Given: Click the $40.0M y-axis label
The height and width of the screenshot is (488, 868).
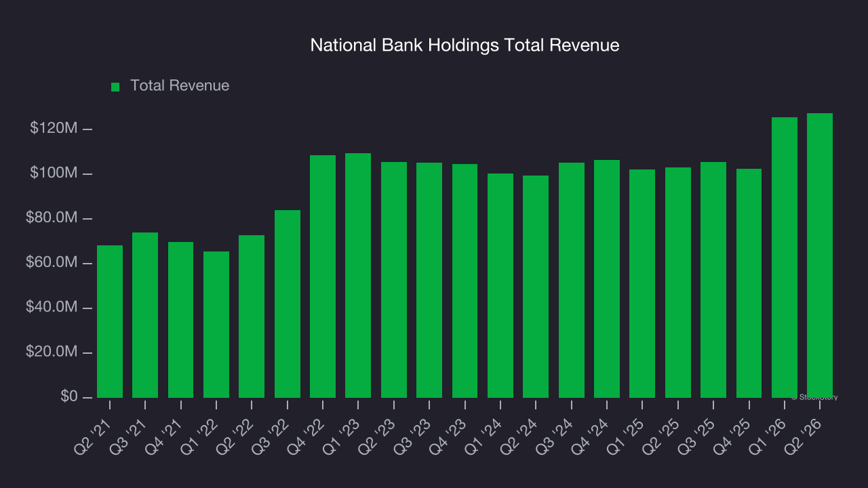Looking at the screenshot, I should click(52, 308).
